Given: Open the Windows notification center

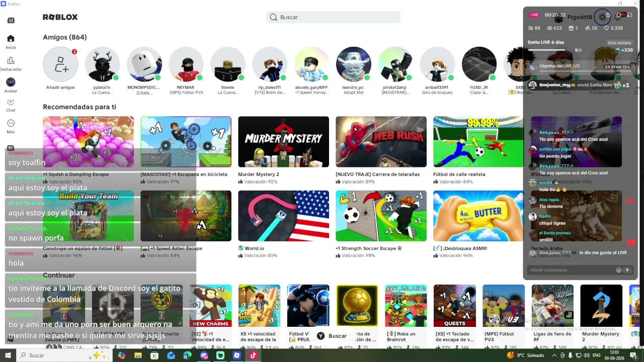Looking at the screenshot, I should [633, 355].
